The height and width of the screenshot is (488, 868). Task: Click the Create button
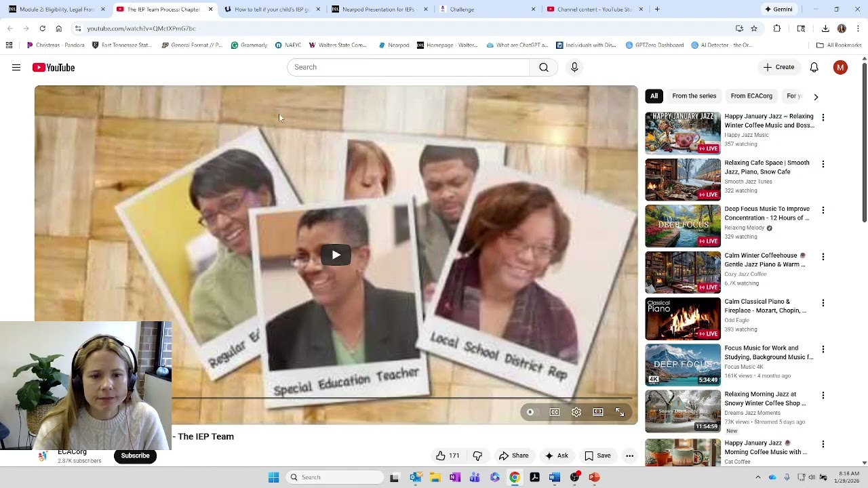[778, 67]
